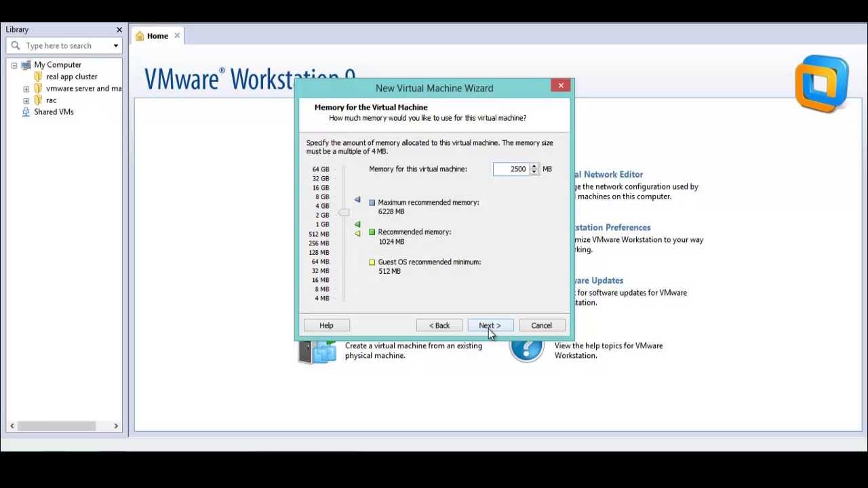
Task: Decrease memory with the spinner down arrow
Action: (x=534, y=172)
